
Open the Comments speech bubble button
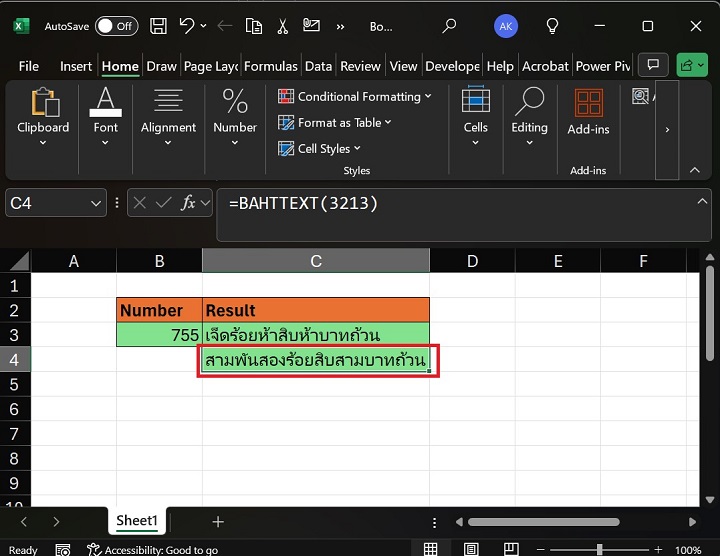(x=655, y=66)
